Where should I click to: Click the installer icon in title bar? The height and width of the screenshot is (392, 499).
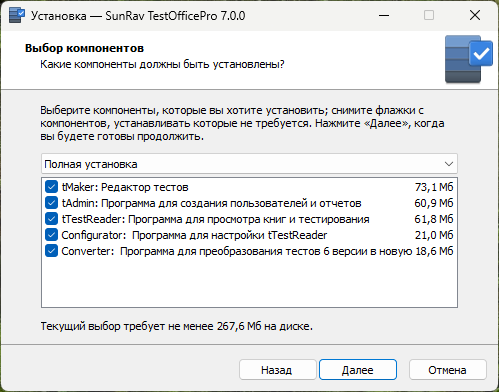tap(17, 15)
